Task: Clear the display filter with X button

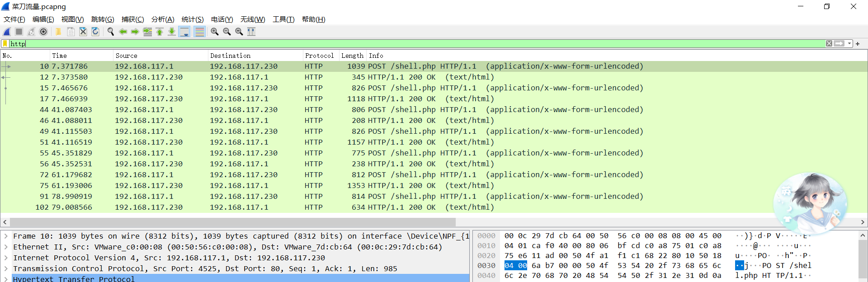Action: point(829,44)
